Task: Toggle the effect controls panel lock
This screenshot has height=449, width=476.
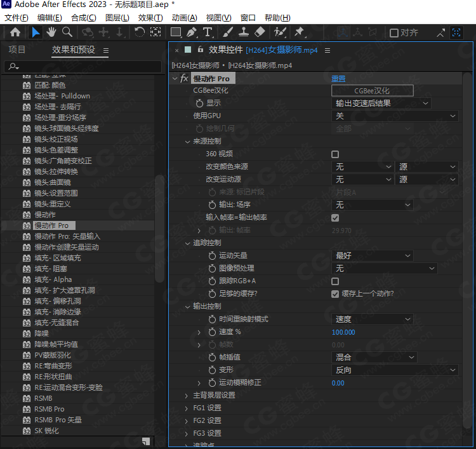Action: 201,50
